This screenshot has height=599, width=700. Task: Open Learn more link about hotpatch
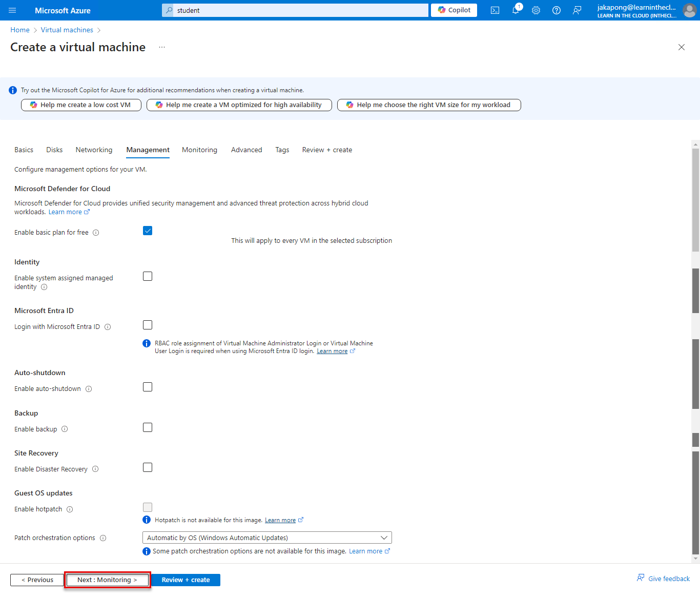284,520
